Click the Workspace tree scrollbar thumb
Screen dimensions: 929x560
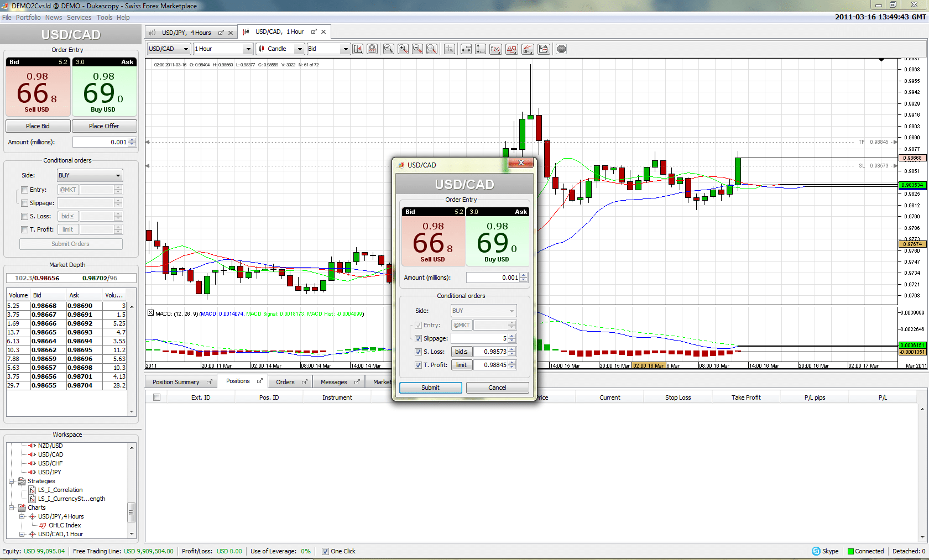(131, 512)
